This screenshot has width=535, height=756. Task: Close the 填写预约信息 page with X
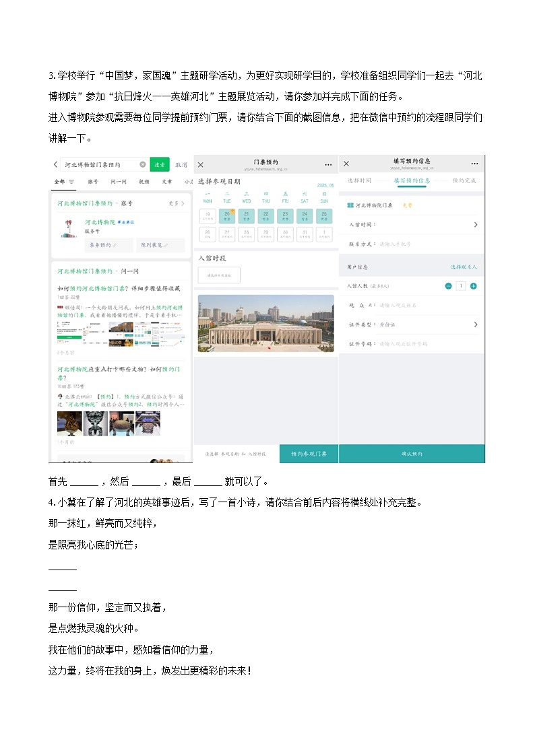[x=346, y=164]
